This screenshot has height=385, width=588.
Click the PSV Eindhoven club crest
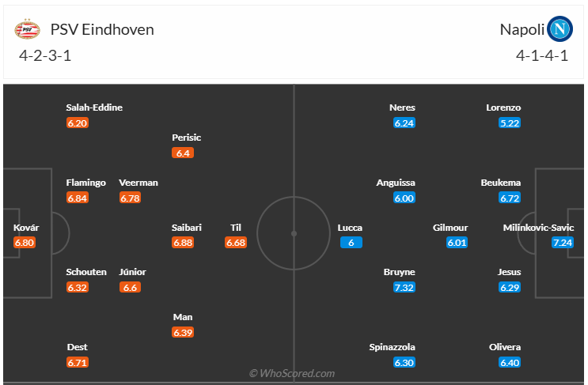tap(27, 30)
